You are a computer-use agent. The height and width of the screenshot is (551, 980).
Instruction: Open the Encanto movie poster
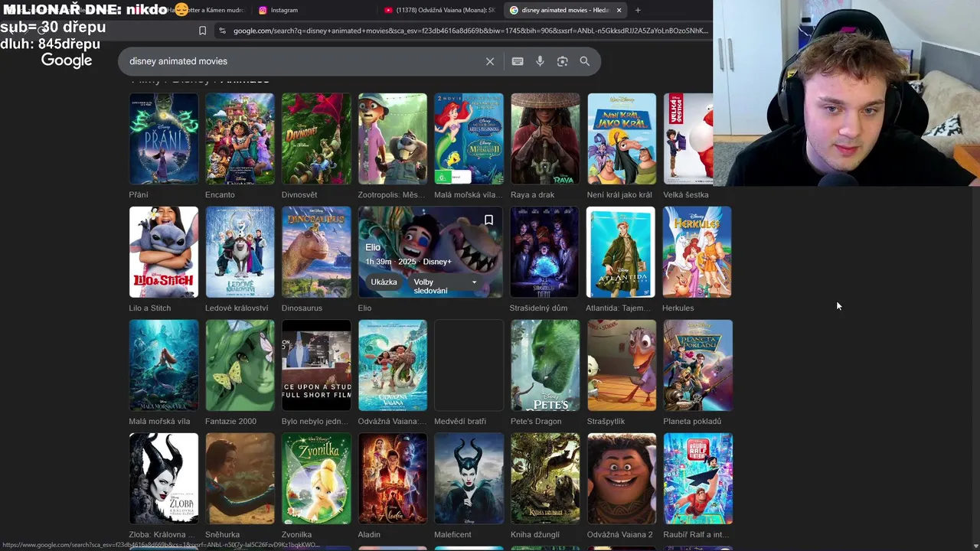point(240,139)
